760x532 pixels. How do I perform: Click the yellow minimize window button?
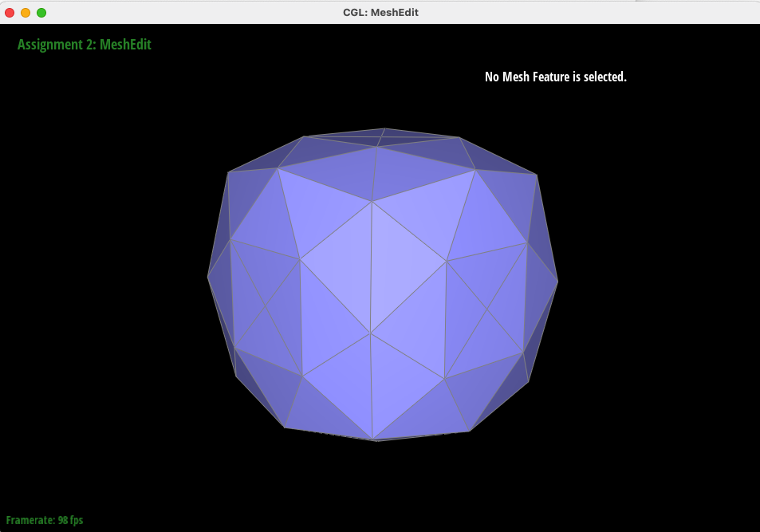pos(26,13)
